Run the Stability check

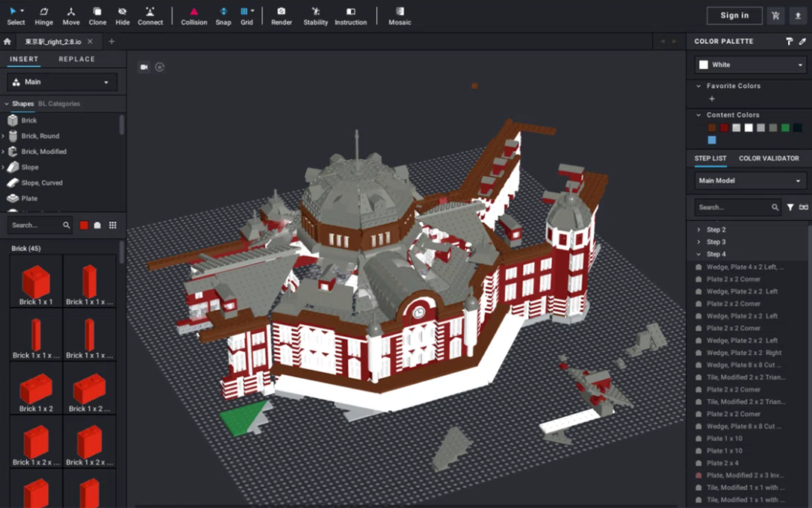pyautogui.click(x=315, y=16)
